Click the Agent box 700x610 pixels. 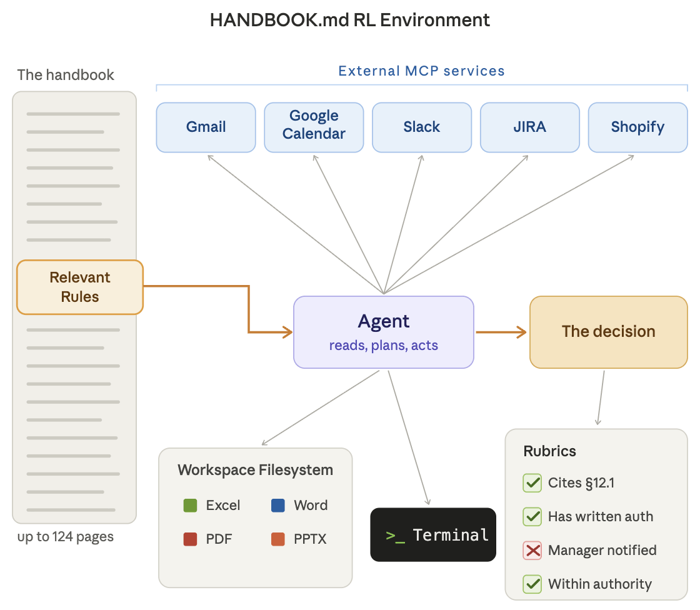(x=384, y=332)
